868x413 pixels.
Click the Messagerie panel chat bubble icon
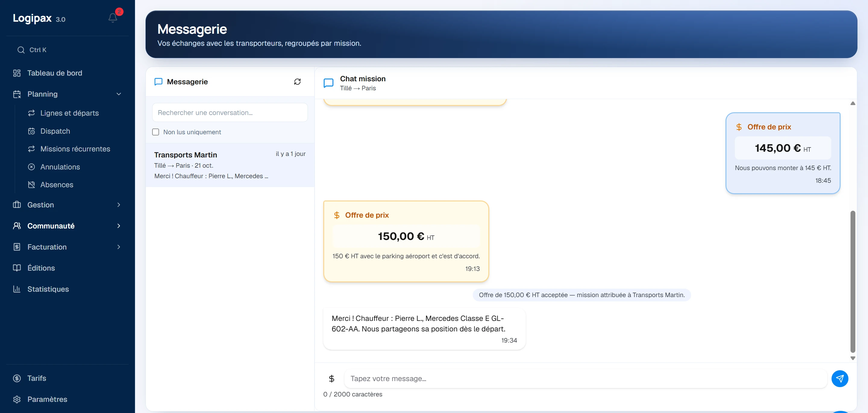(158, 82)
